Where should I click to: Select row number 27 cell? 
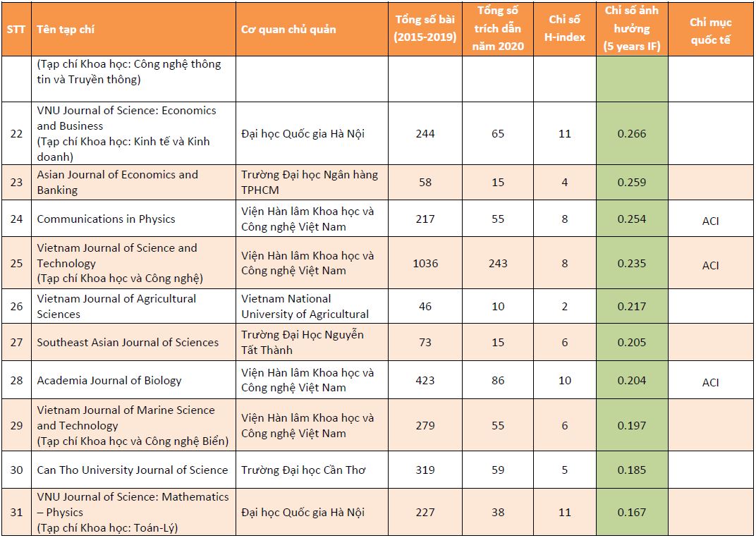click(16, 342)
